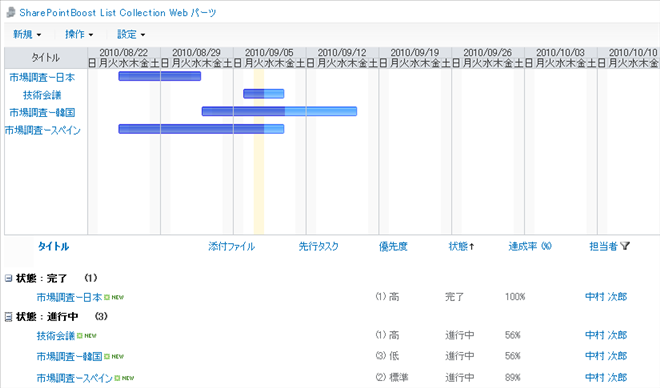The image size is (660, 388).
Task: Click the filter funnel icon beside 担当者
Action: tap(625, 246)
